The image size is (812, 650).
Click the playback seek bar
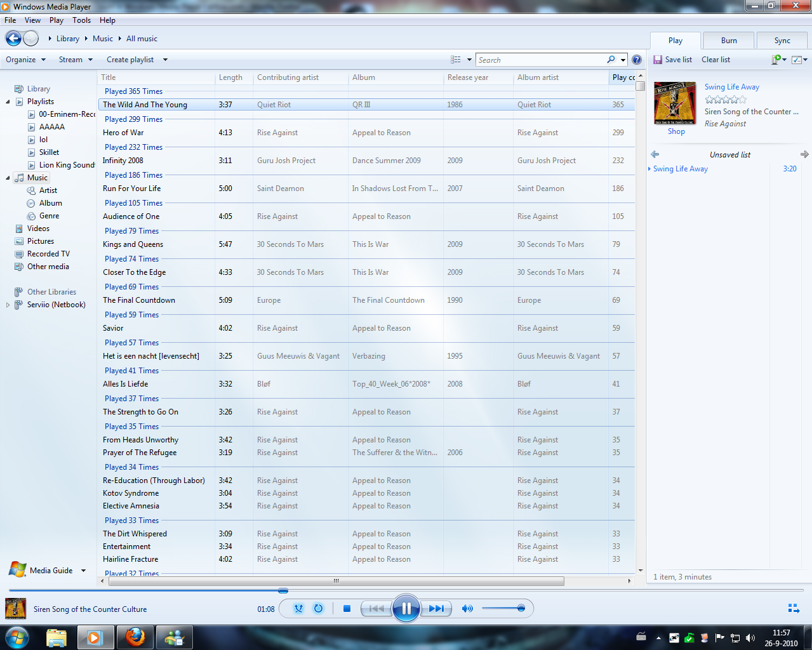[406, 590]
